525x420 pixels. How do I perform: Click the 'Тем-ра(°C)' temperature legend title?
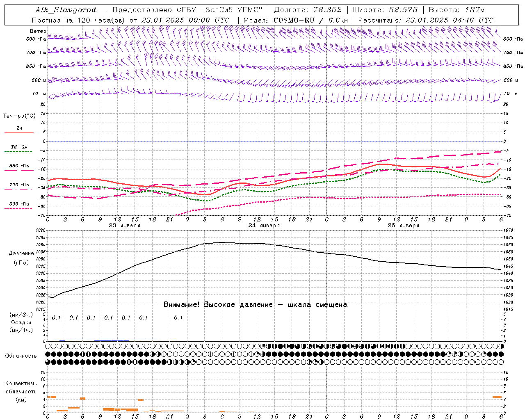click(x=19, y=116)
